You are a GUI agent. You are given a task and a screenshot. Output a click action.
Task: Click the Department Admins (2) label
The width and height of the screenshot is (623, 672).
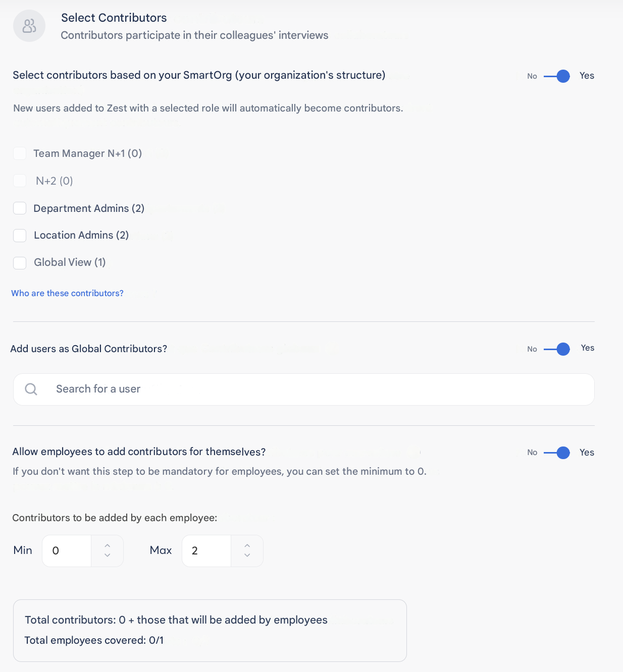[x=89, y=208]
